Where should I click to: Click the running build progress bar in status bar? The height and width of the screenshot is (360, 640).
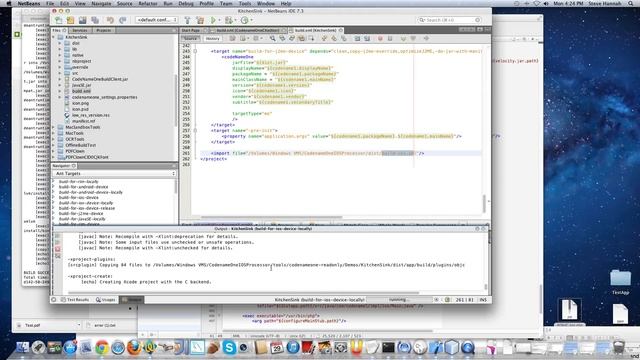398,300
